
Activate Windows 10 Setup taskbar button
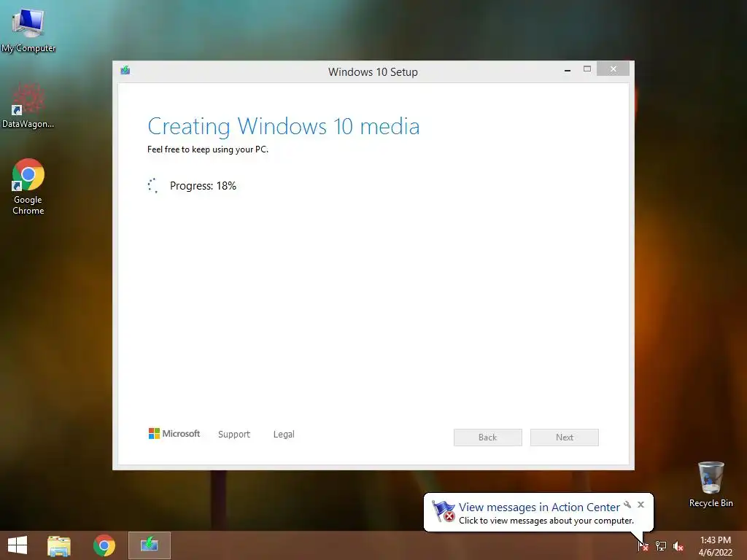point(149,545)
